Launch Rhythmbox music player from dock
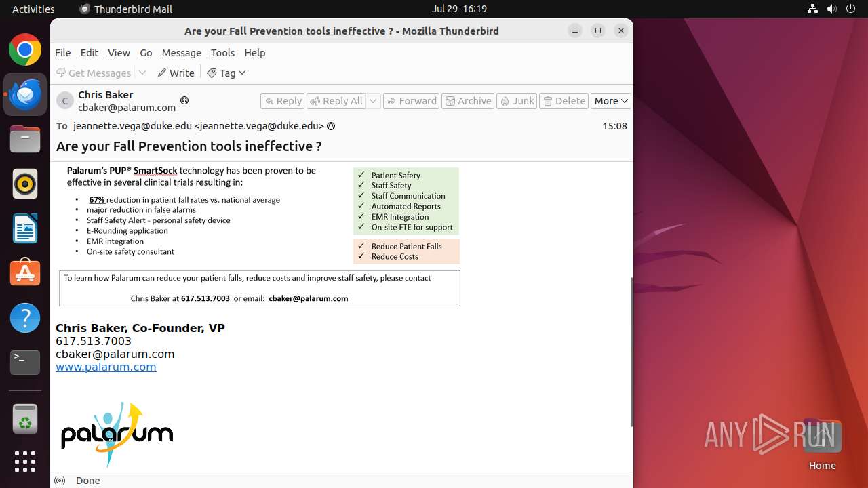The image size is (868, 488). (25, 184)
